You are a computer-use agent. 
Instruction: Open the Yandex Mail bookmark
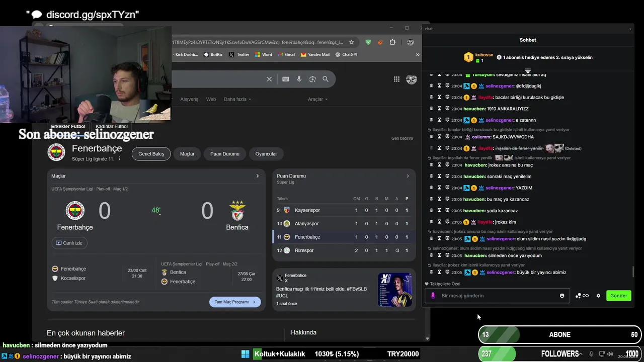pos(315,54)
